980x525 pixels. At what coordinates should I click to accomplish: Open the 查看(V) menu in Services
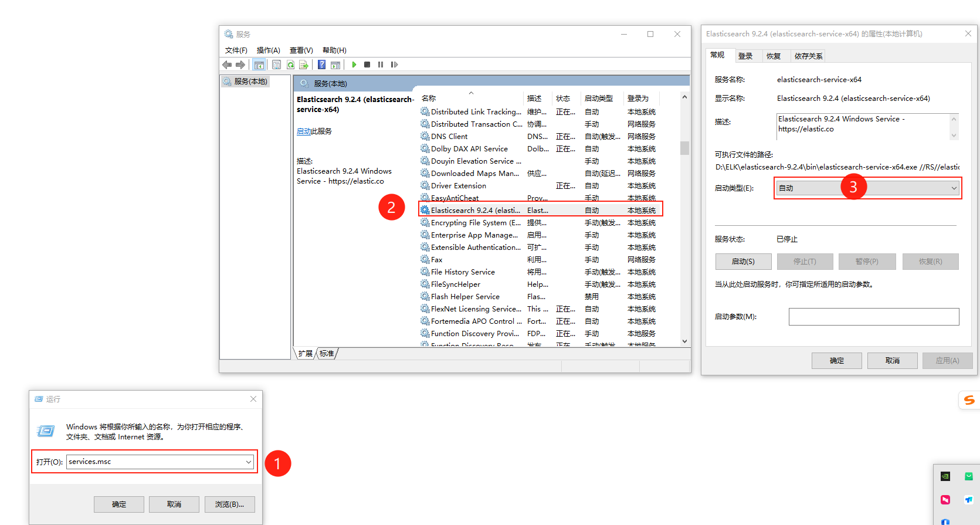point(301,50)
